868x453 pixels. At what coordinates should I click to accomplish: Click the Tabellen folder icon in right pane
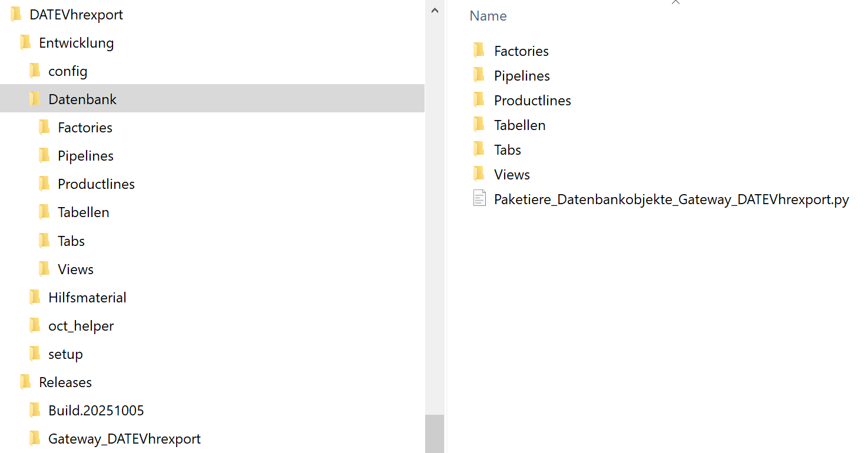479,124
